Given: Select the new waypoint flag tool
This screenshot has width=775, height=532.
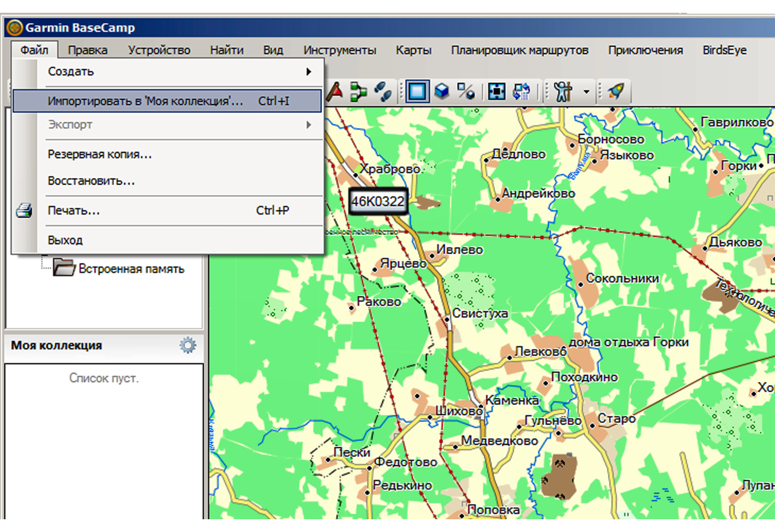Looking at the screenshot, I should (334, 91).
